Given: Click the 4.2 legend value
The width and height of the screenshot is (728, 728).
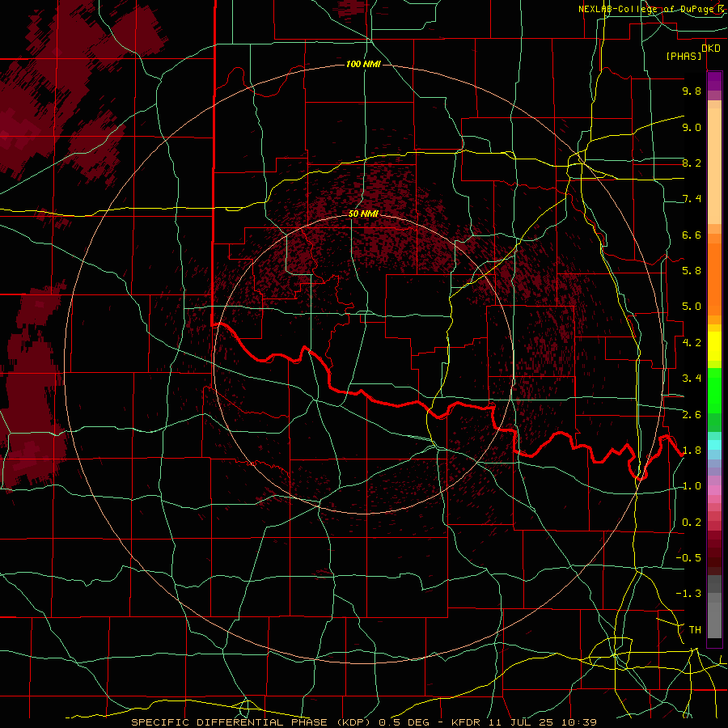Looking at the screenshot, I should pyautogui.click(x=692, y=343).
